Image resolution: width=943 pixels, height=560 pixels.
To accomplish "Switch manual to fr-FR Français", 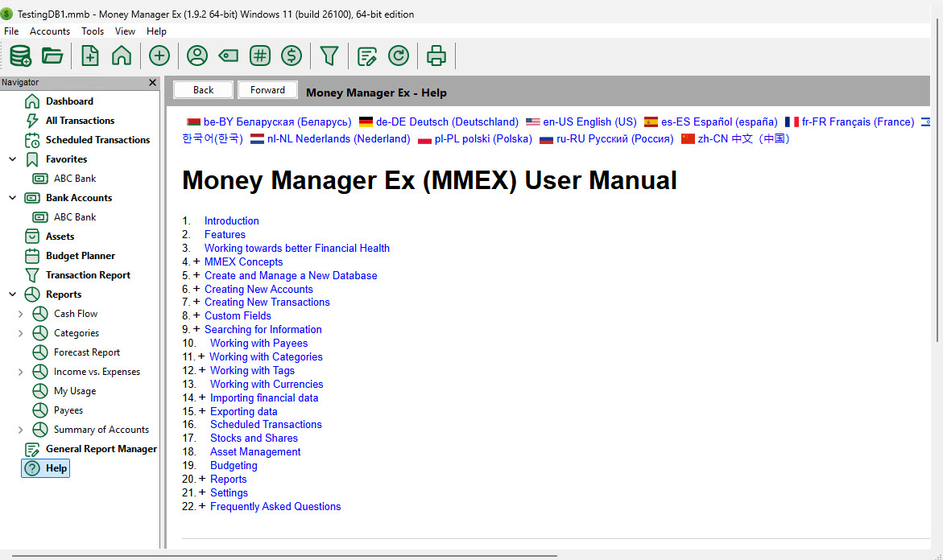I will [858, 122].
